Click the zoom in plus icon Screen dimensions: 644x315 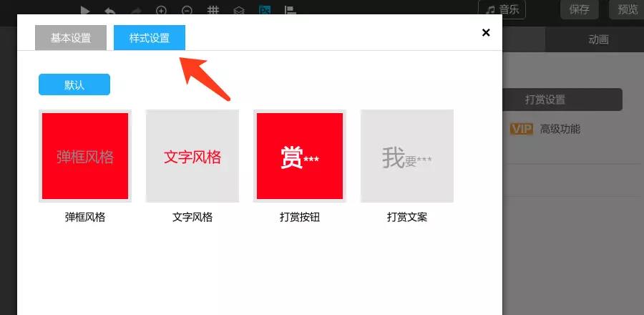[x=162, y=10]
